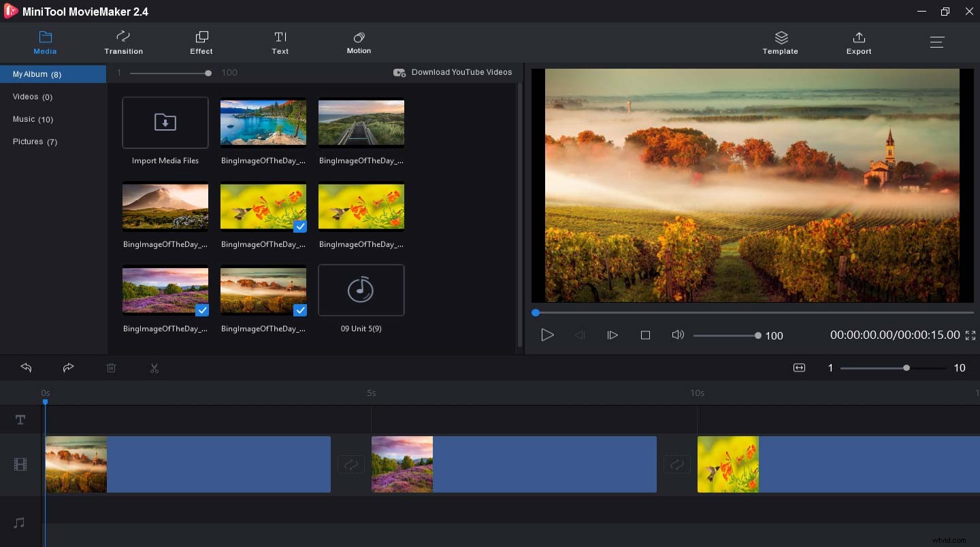This screenshot has height=547, width=980.
Task: Switch to the Media tab
Action: pos(45,42)
